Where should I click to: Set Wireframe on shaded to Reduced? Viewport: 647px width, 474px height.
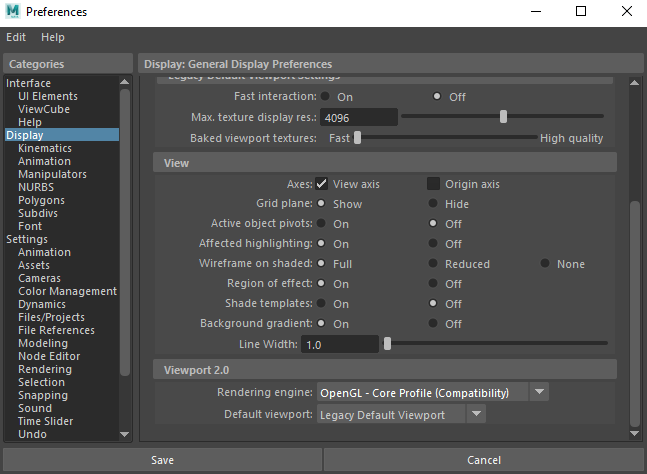(x=433, y=263)
